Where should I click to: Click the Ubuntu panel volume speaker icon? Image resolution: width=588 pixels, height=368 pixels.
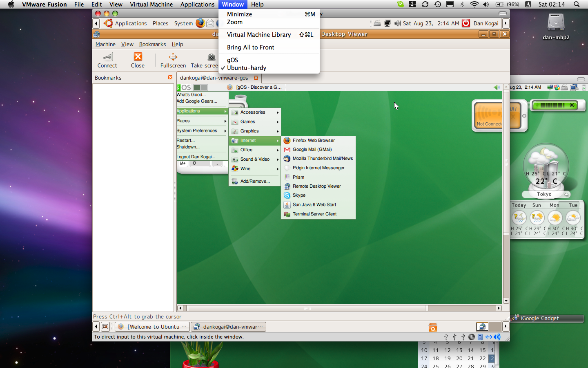397,23
